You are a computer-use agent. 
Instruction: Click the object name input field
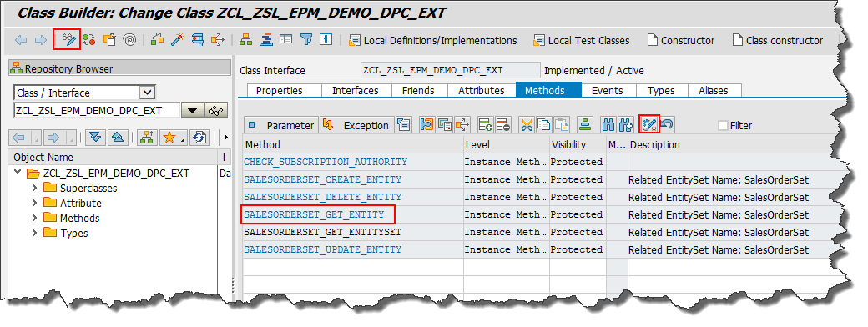[96, 111]
